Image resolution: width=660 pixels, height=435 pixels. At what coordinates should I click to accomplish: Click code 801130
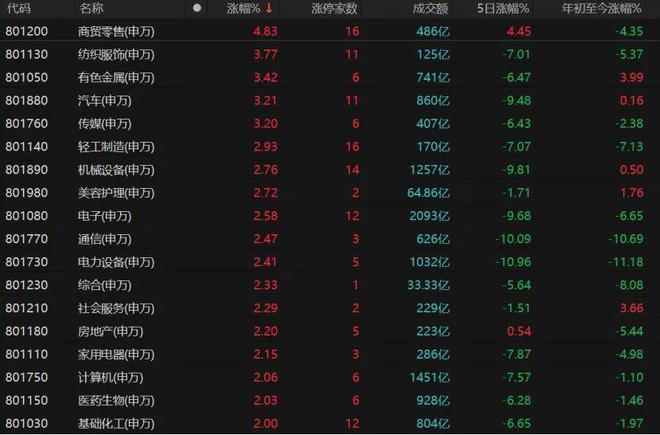coord(27,54)
